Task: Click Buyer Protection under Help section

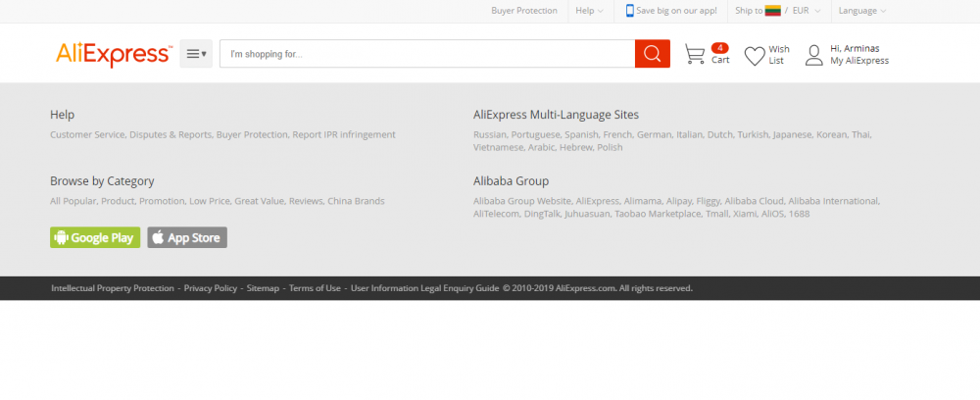Action: click(x=252, y=134)
